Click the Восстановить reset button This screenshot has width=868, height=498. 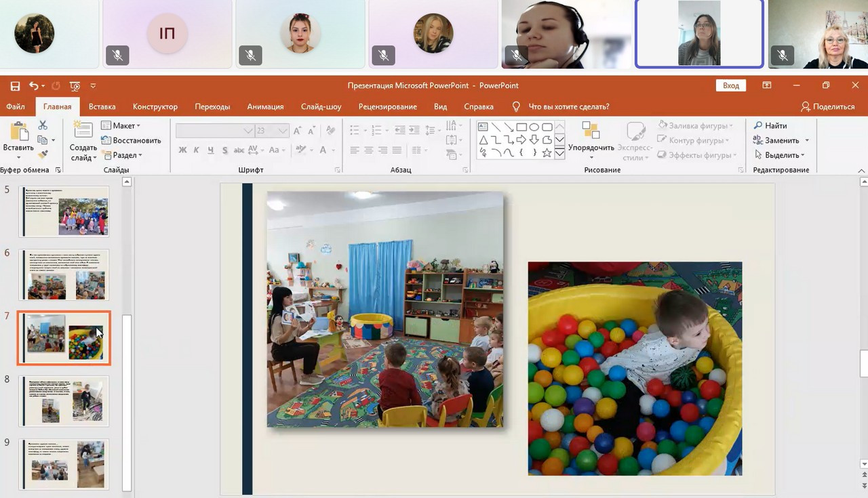coord(132,140)
